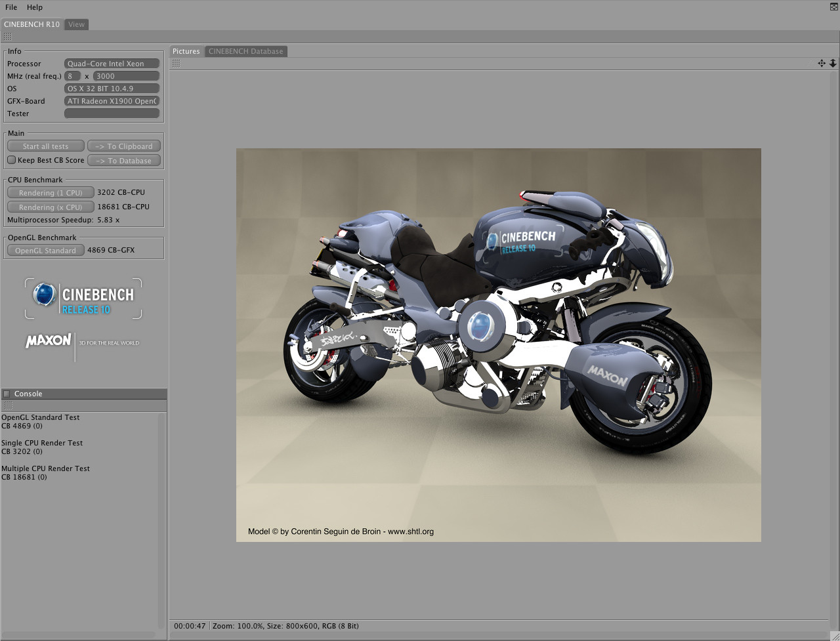The image size is (840, 641).
Task: Click the model copyright caption text
Action: 341,531
